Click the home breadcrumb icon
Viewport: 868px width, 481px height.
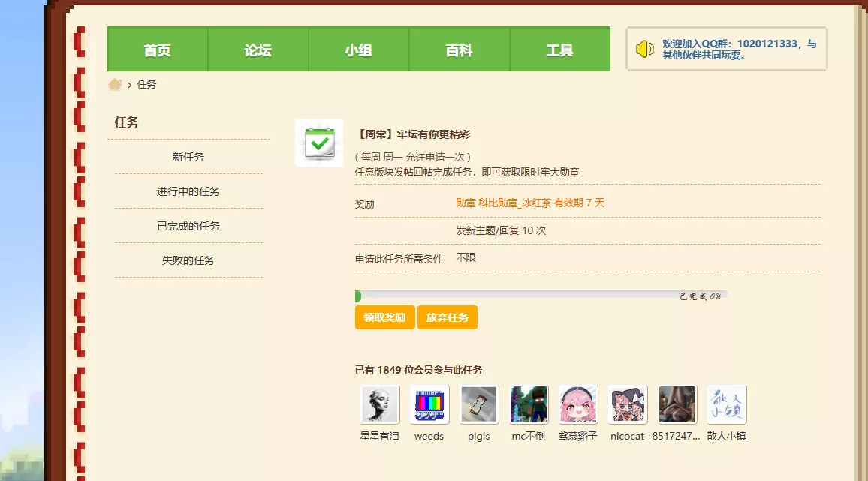(x=114, y=84)
